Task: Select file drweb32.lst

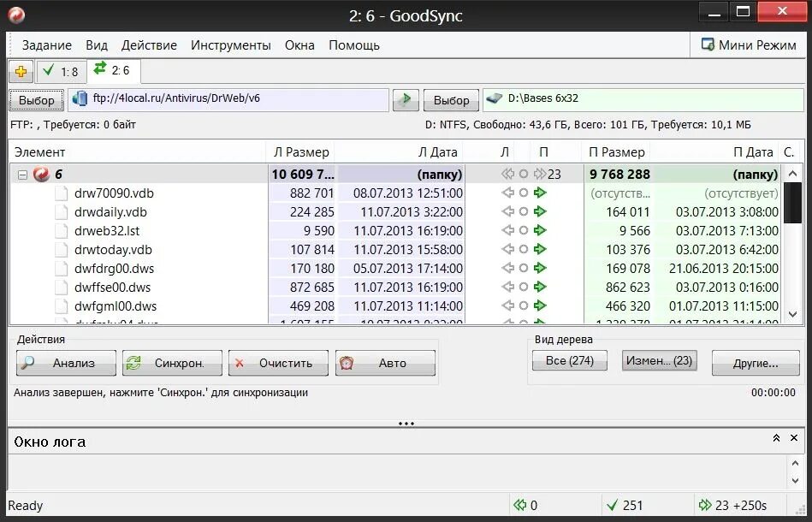Action: coord(107,231)
